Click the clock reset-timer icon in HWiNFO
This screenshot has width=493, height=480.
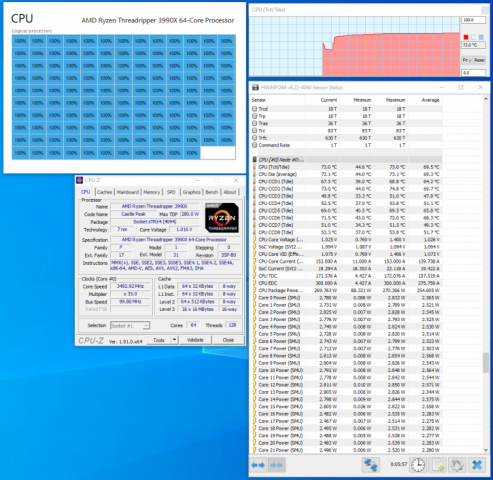(x=418, y=465)
